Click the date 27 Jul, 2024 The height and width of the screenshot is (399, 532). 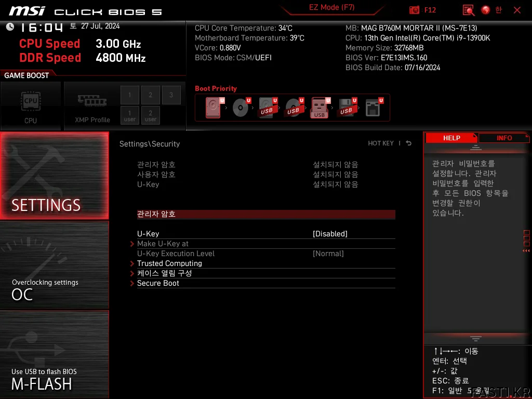click(100, 26)
